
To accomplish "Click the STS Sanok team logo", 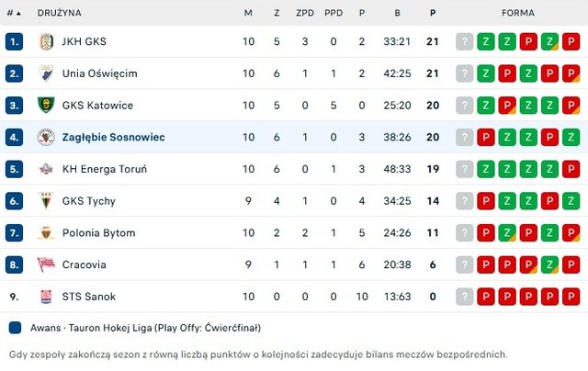I will pos(46,297).
